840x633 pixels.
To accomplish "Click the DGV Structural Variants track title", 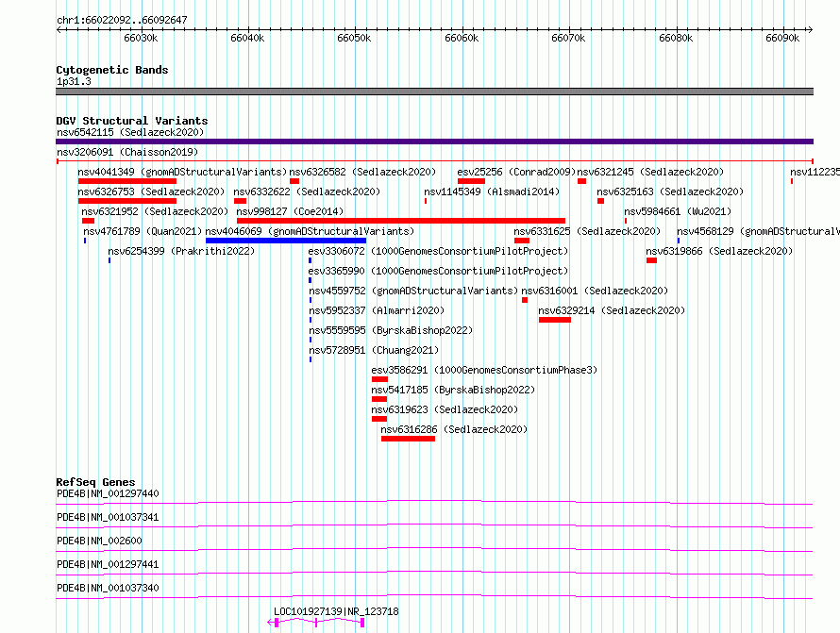I will pyautogui.click(x=132, y=121).
